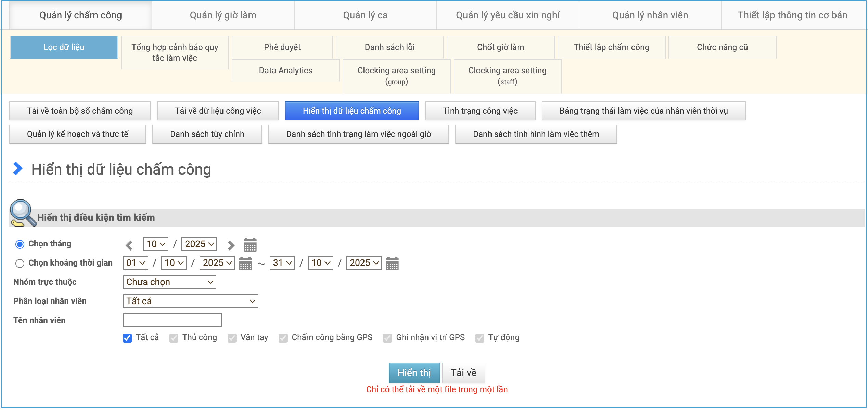Select Chọn khoảng thời gian radio option

click(x=20, y=263)
